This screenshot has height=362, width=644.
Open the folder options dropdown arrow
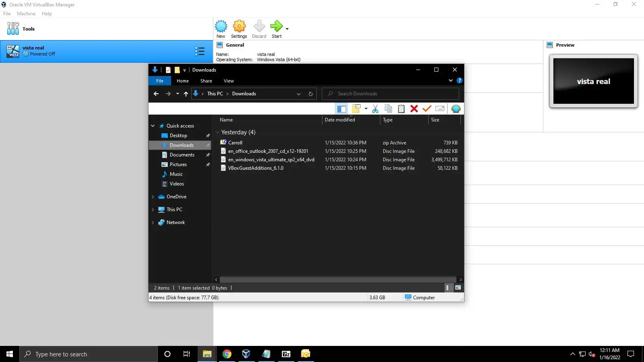[366, 109]
